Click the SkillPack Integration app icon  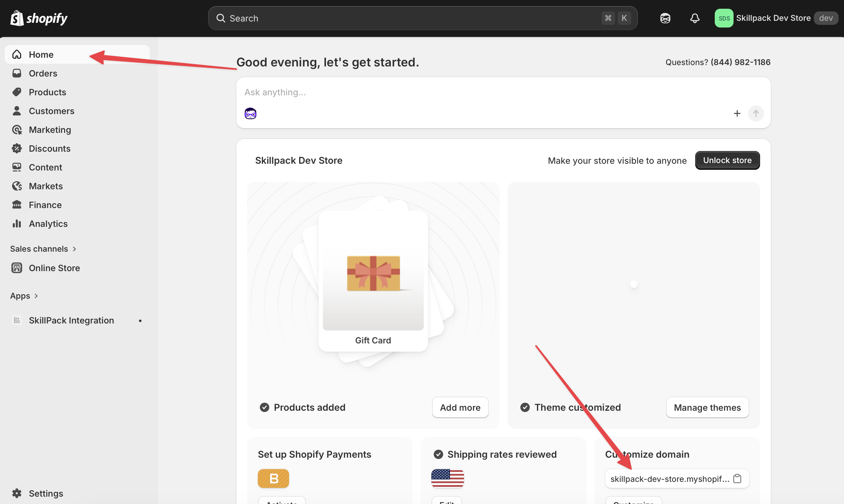click(17, 320)
